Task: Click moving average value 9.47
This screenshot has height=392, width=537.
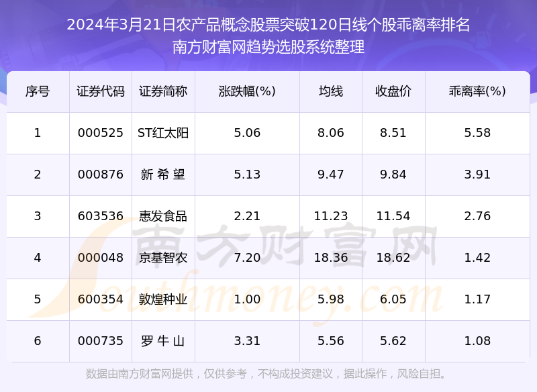Action: click(x=330, y=175)
